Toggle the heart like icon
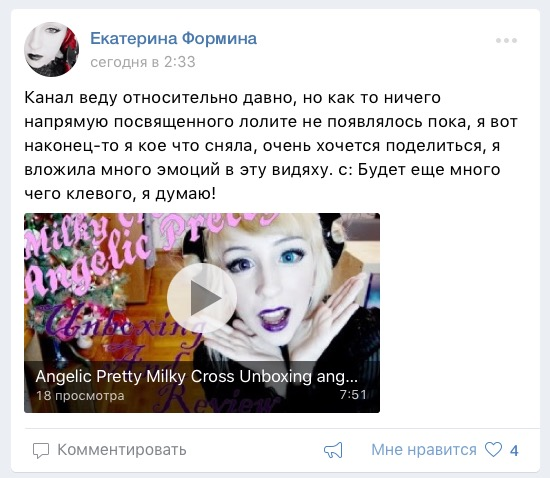550x478 pixels. [x=493, y=450]
